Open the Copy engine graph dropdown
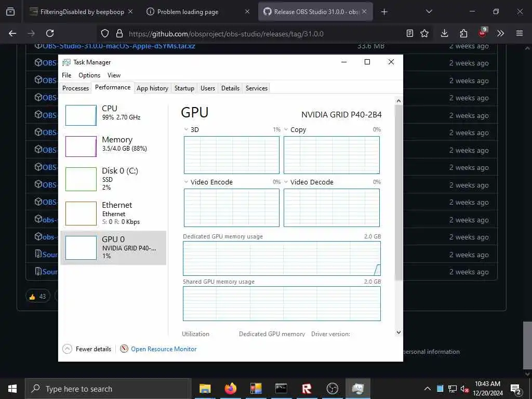 [286, 129]
